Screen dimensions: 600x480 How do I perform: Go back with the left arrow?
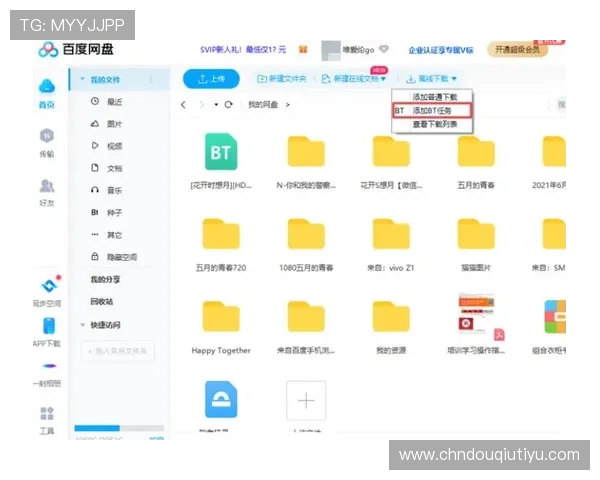tap(183, 104)
